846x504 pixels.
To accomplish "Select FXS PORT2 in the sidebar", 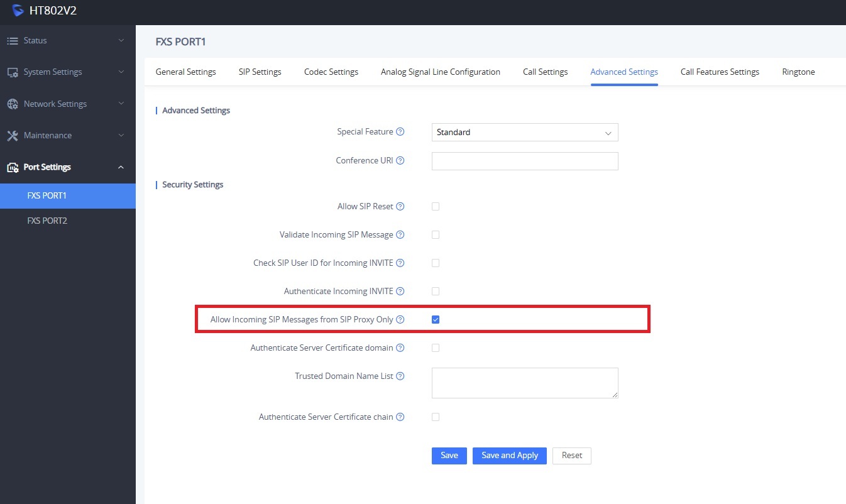I will pyautogui.click(x=47, y=221).
